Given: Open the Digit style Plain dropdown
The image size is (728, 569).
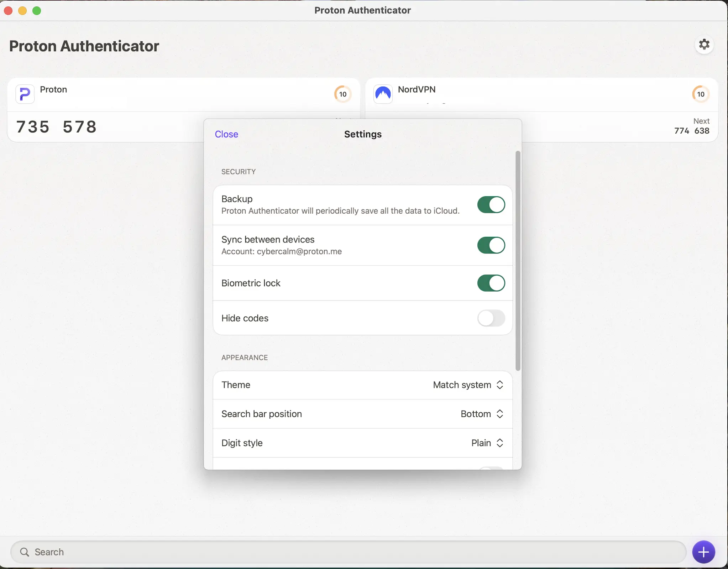Looking at the screenshot, I should click(x=487, y=443).
